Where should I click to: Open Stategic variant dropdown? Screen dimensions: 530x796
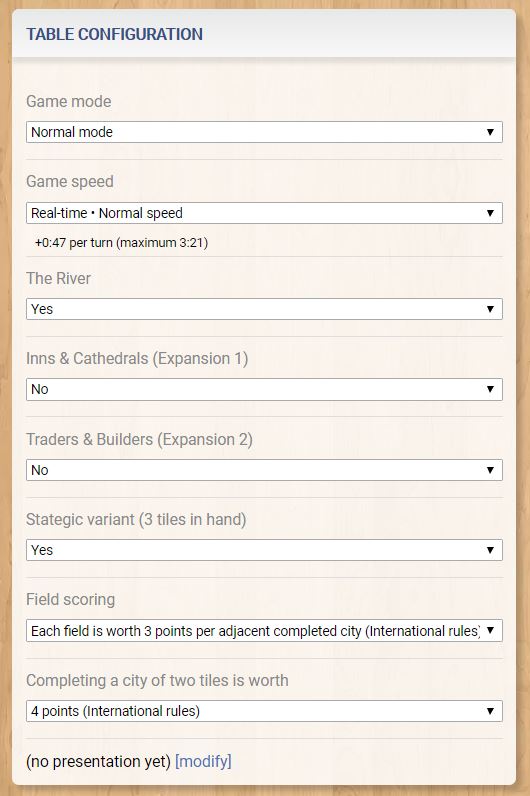(x=264, y=550)
